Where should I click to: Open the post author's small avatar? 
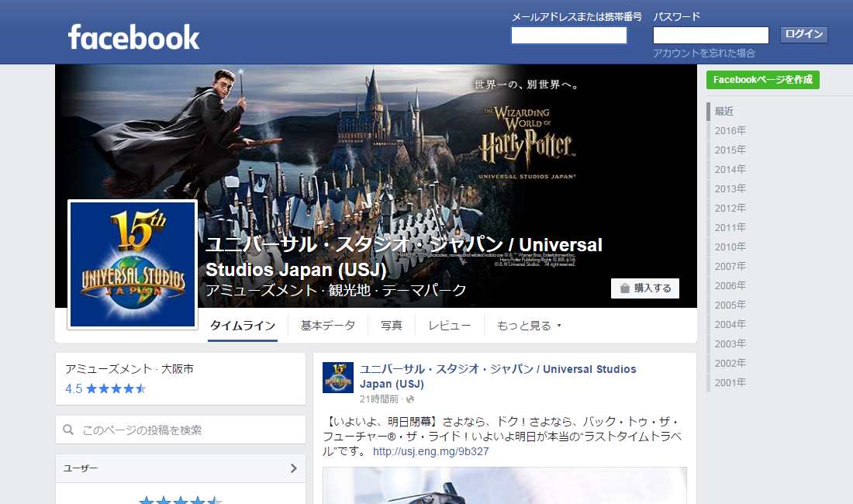338,378
